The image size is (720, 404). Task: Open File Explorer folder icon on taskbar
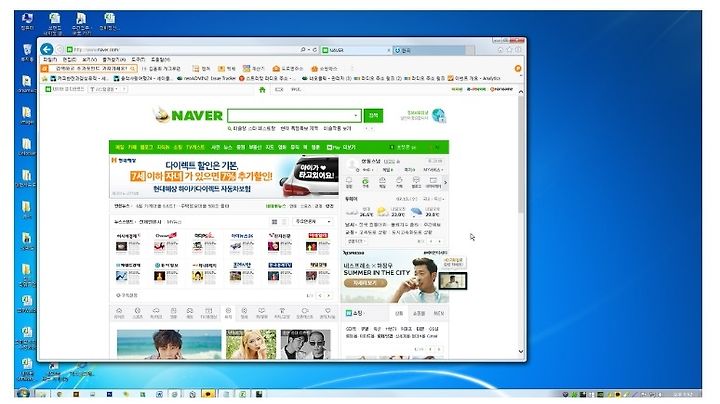[42, 394]
